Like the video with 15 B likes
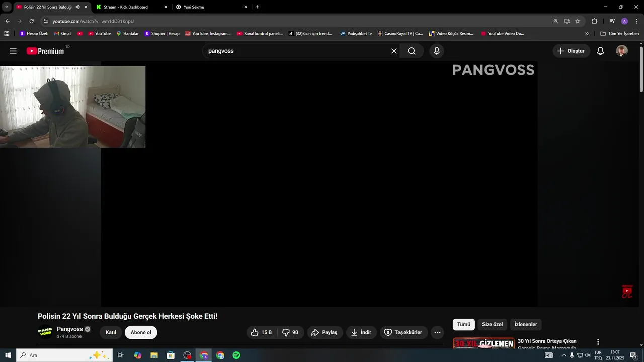Image resolution: width=644 pixels, height=362 pixels. tap(262, 332)
